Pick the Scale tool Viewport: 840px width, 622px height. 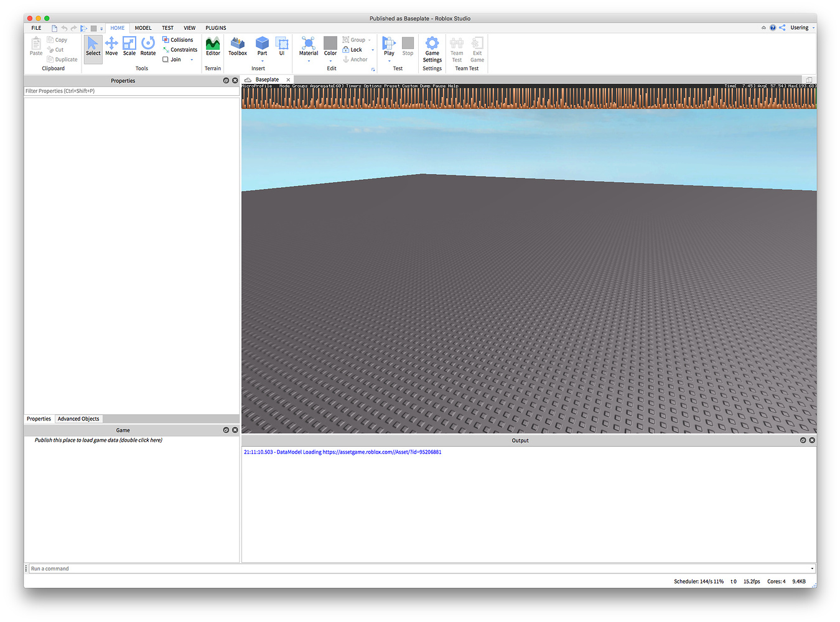click(129, 47)
